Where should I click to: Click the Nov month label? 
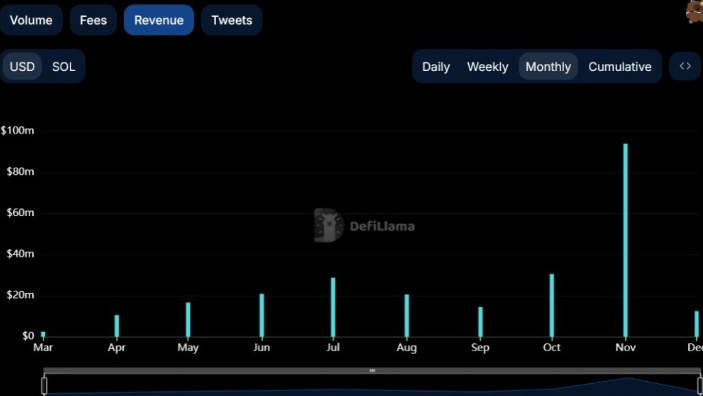[625, 348]
